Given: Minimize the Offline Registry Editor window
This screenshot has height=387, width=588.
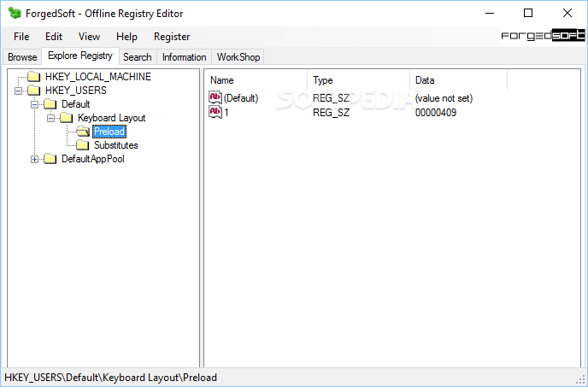Looking at the screenshot, I should pos(490,13).
